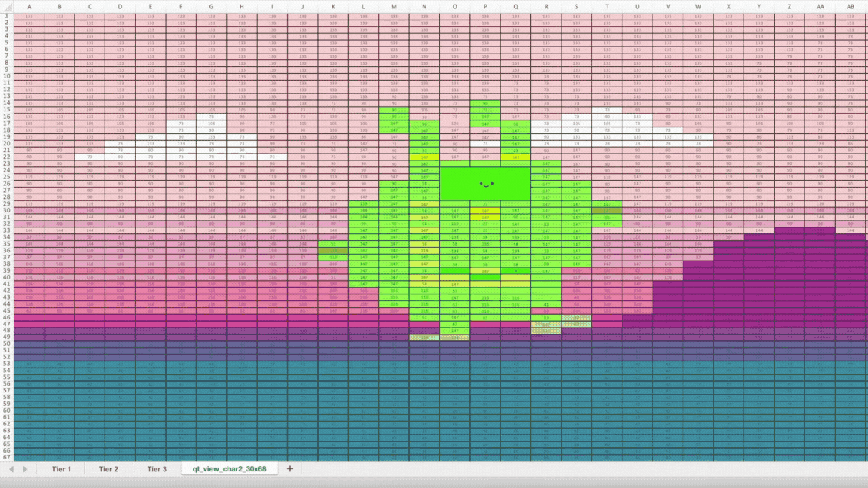Switch to the Tier 1 sheet tab
The height and width of the screenshot is (488, 868).
63,468
